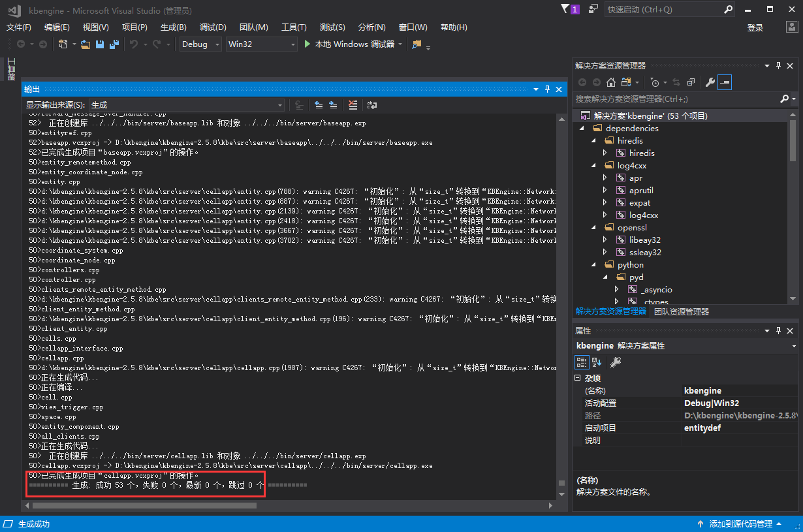Select the 解决方案'kbengine' root node
The width and height of the screenshot is (803, 532).
(x=650, y=116)
